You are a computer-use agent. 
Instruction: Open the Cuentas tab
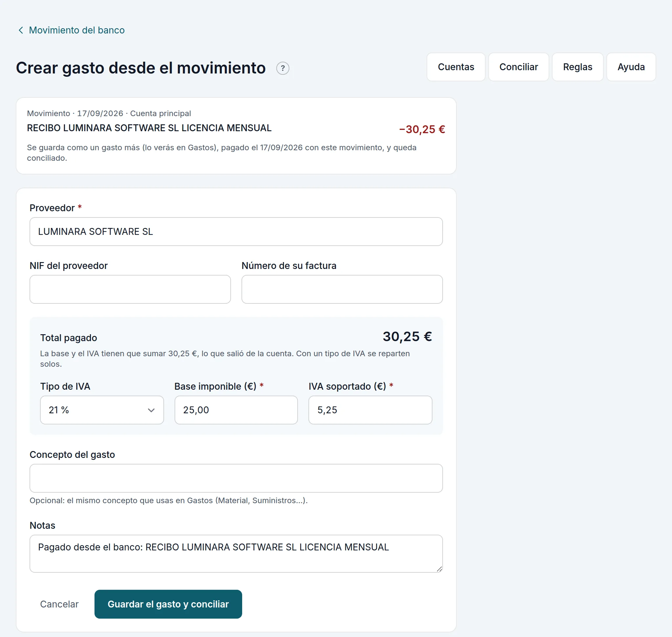point(455,67)
